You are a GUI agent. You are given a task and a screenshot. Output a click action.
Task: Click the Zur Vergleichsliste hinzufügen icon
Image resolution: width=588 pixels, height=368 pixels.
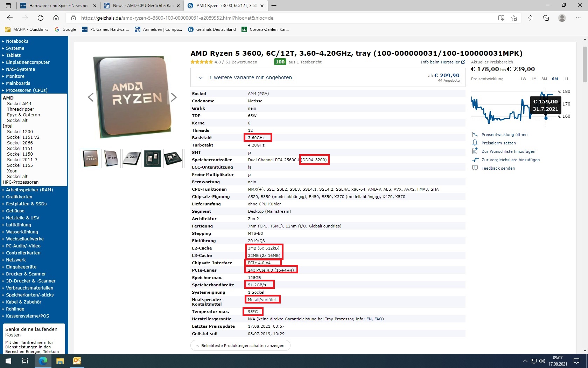475,160
